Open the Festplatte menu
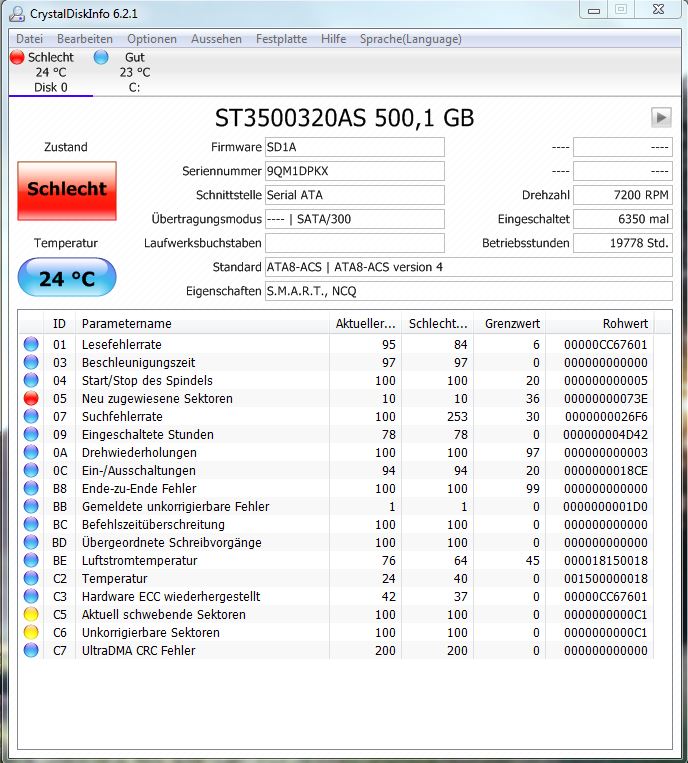The height and width of the screenshot is (763, 688). pos(281,39)
